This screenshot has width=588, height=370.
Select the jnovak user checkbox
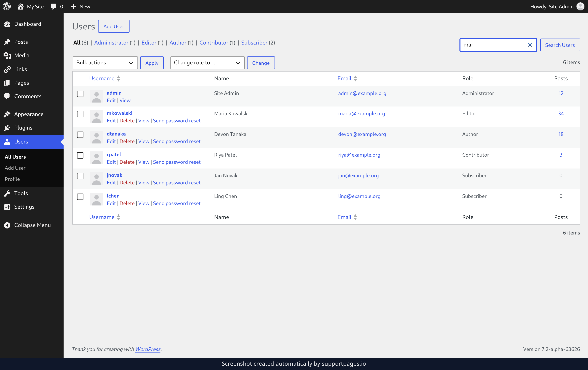point(80,176)
